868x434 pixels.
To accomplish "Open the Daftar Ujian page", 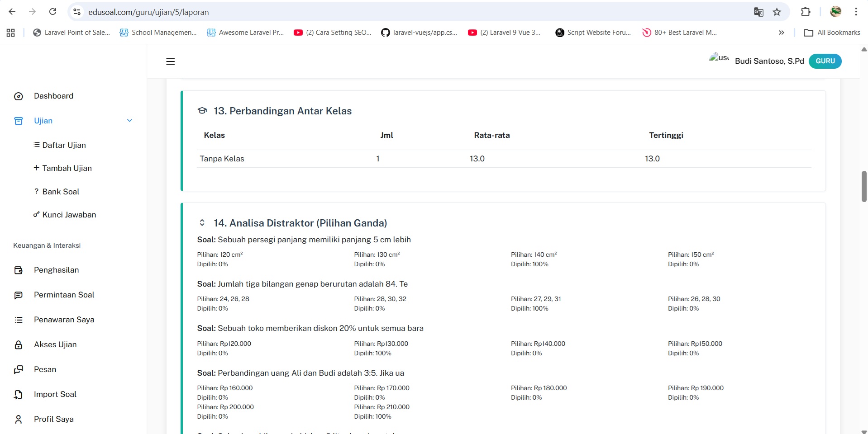I will click(x=64, y=145).
